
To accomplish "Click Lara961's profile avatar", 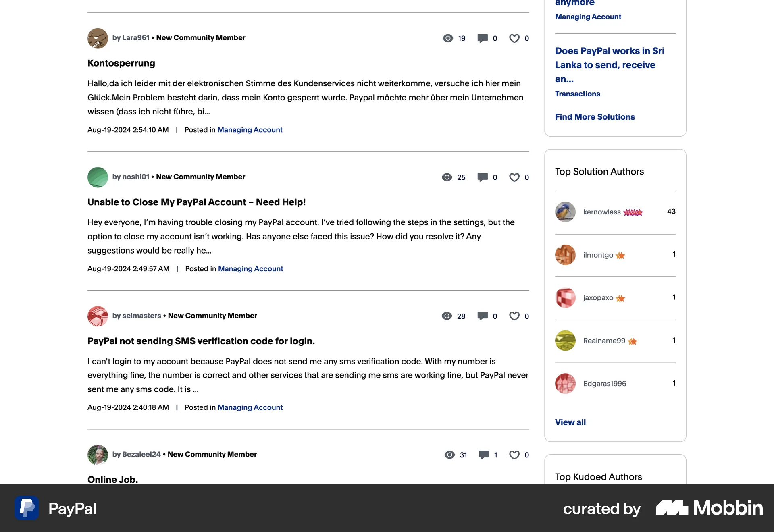I will pos(98,38).
